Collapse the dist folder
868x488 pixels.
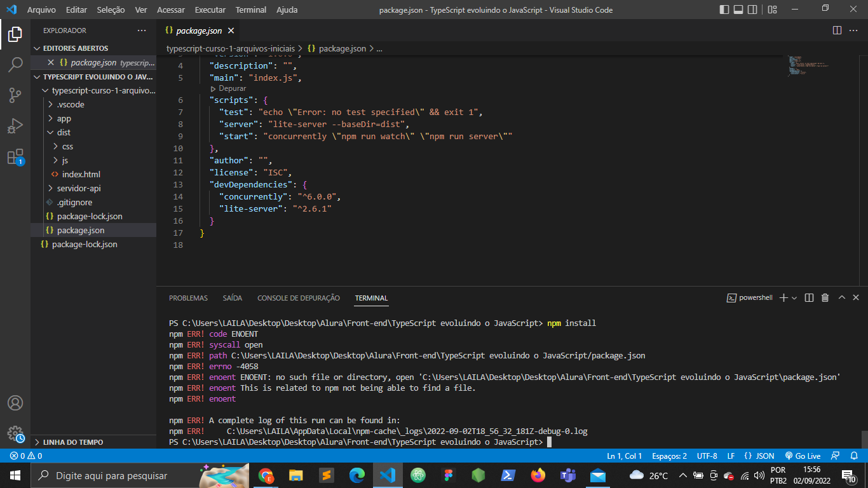(94, 132)
